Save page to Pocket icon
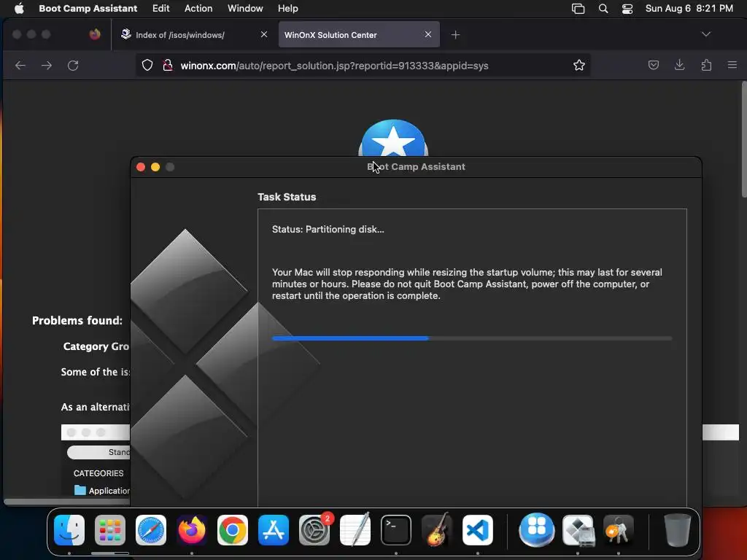Viewport: 747px width, 560px height. tap(654, 65)
